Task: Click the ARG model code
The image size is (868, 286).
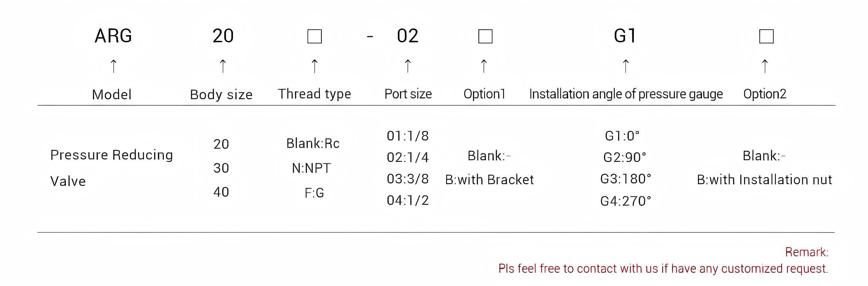Action: pos(113,36)
